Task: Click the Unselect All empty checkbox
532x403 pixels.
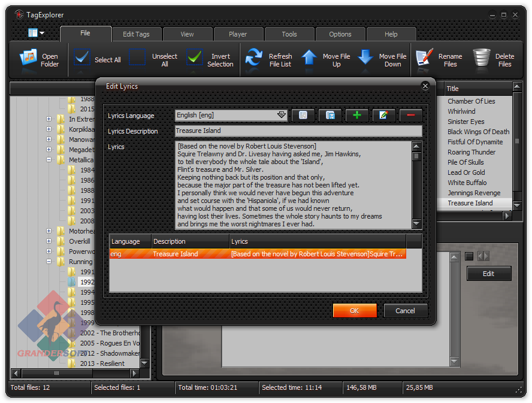Action: (x=138, y=57)
